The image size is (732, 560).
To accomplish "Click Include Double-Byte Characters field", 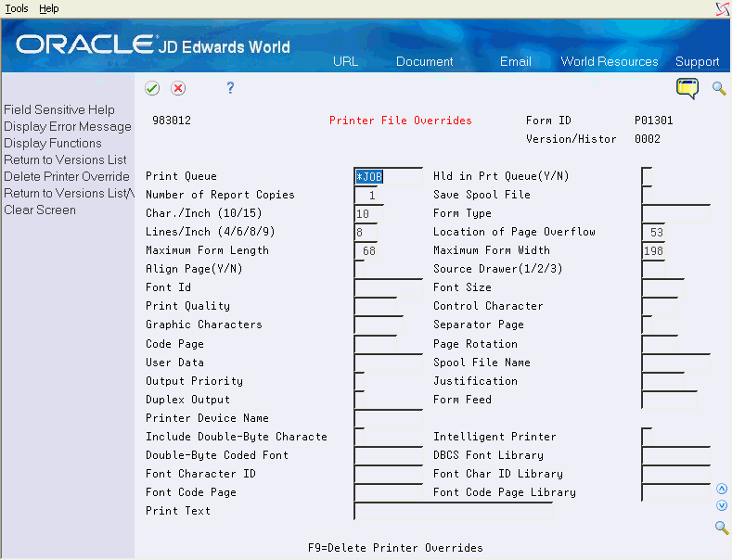I will pos(359,437).
